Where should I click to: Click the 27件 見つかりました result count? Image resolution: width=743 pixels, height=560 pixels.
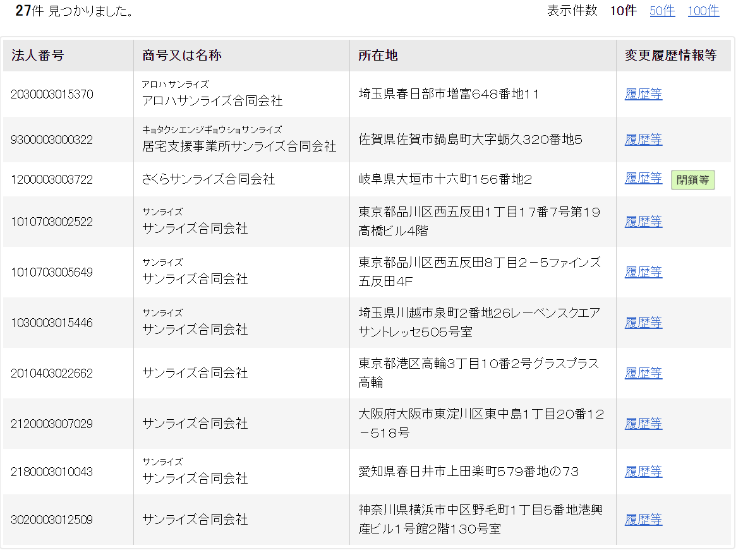(75, 11)
